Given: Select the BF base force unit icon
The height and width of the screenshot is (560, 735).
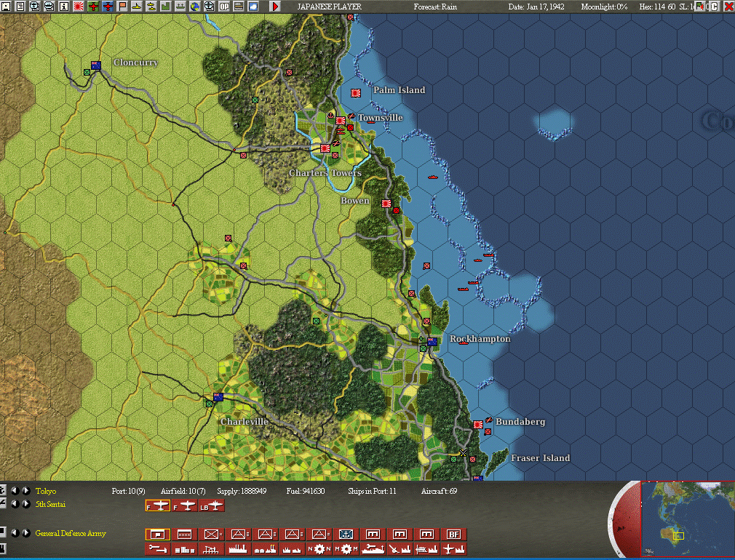Looking at the screenshot, I should click(453, 535).
